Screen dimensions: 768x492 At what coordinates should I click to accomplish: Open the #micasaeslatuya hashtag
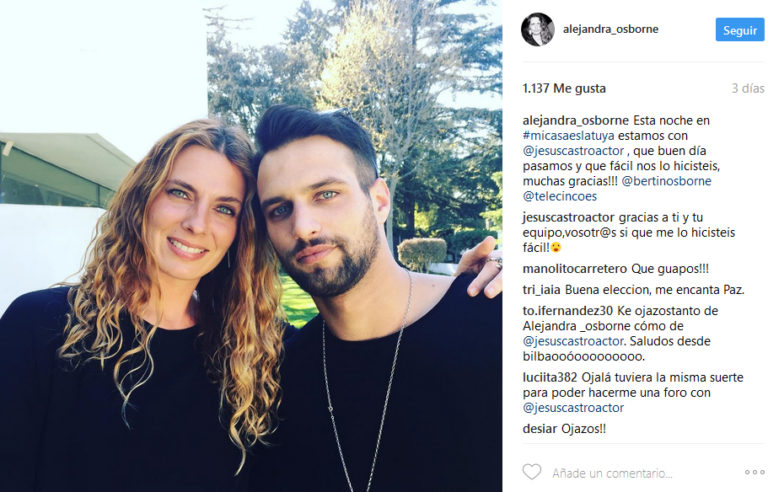(568, 136)
